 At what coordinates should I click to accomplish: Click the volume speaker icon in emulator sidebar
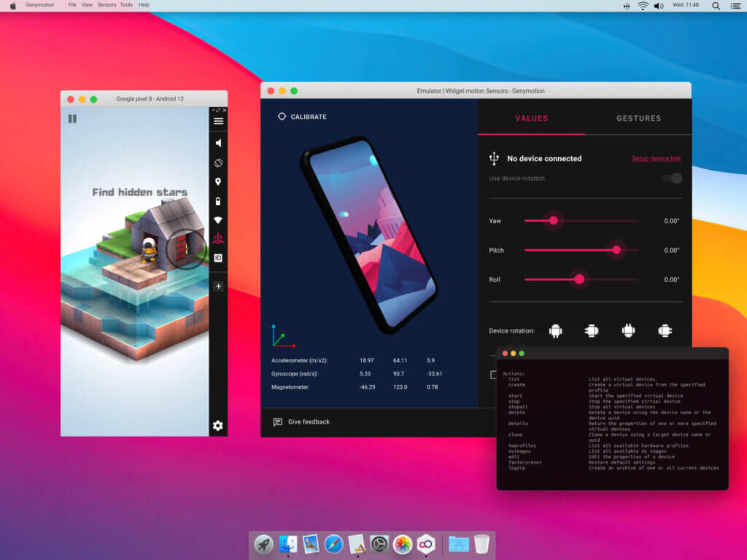[x=218, y=143]
